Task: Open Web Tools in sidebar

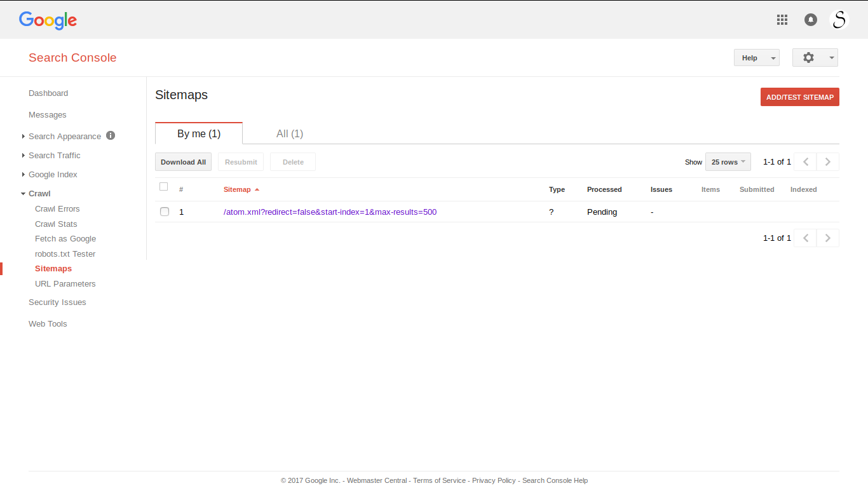Action: point(48,324)
